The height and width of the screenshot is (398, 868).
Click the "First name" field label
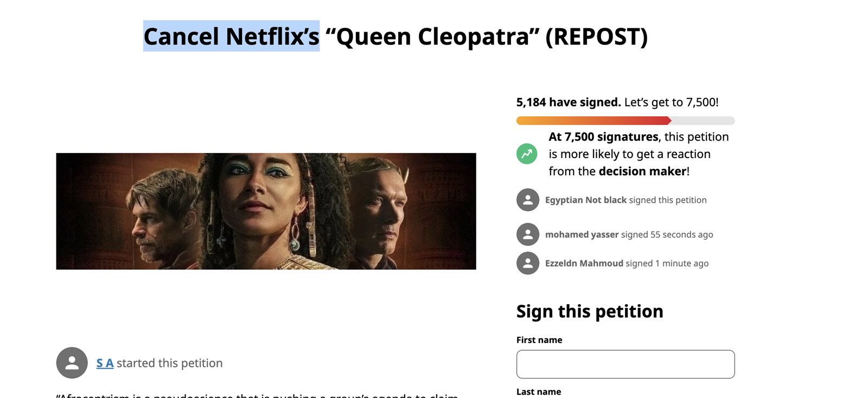[539, 340]
